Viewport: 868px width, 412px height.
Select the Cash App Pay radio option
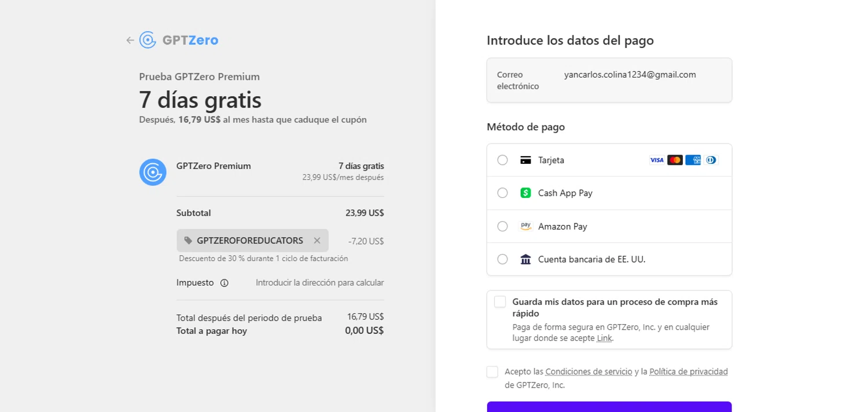pyautogui.click(x=502, y=193)
